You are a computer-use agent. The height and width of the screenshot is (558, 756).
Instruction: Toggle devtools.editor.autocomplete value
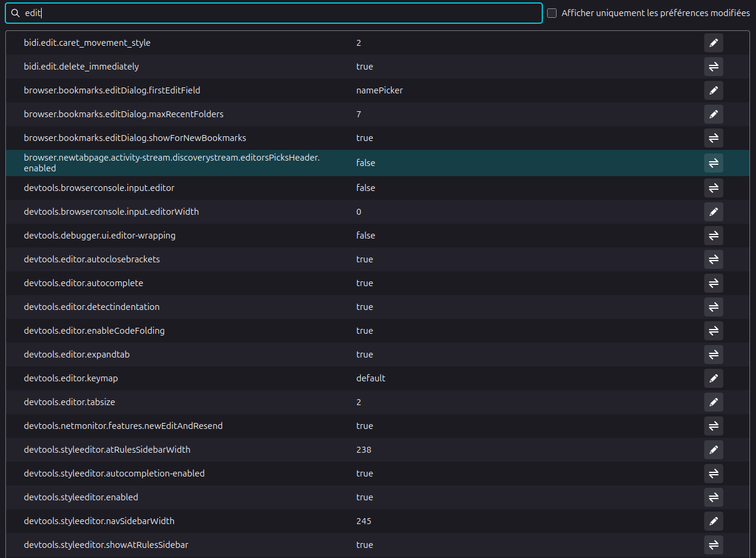(713, 283)
